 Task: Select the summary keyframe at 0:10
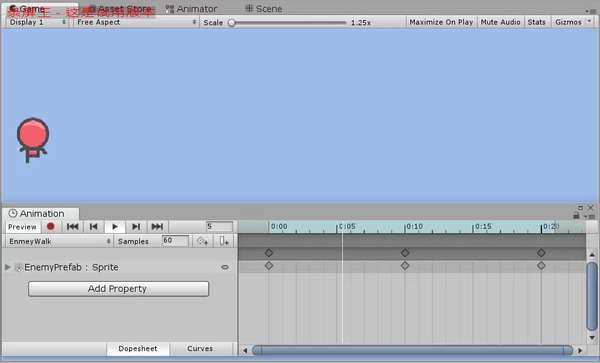click(x=405, y=252)
